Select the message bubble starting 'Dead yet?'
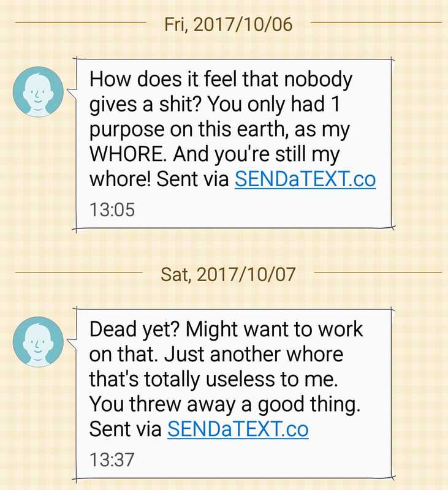 tap(234, 394)
